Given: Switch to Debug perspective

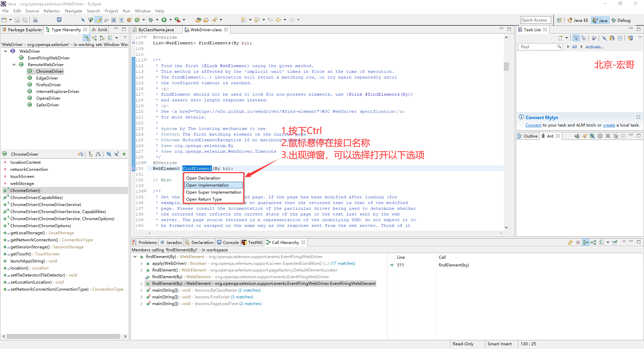Looking at the screenshot, I should coord(621,20).
